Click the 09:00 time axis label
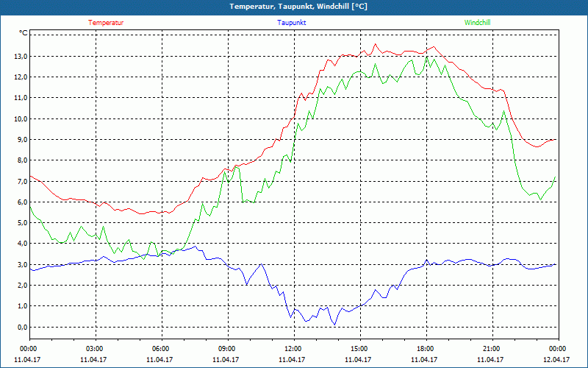 pos(226,349)
